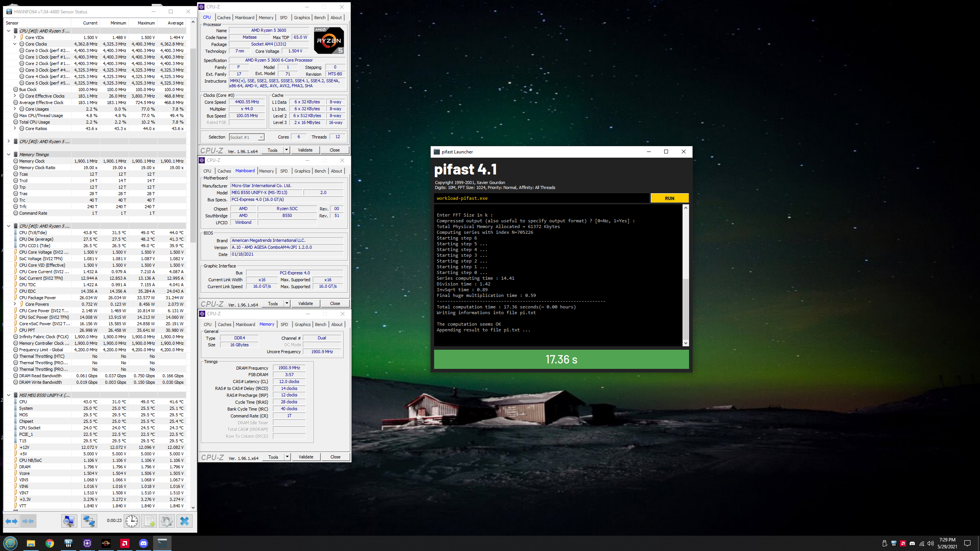
Task: Open Wi-Fi network tray icon
Action: pyautogui.click(x=922, y=543)
